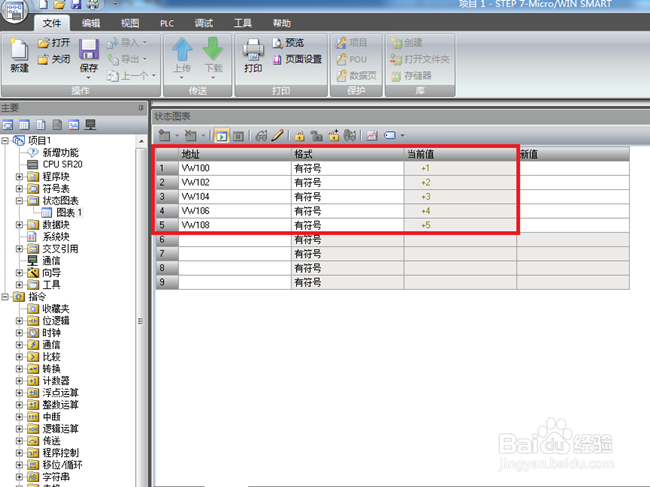Open the dropdown arrow under 保存
Viewport: 650px width, 487px height.
pyautogui.click(x=88, y=78)
